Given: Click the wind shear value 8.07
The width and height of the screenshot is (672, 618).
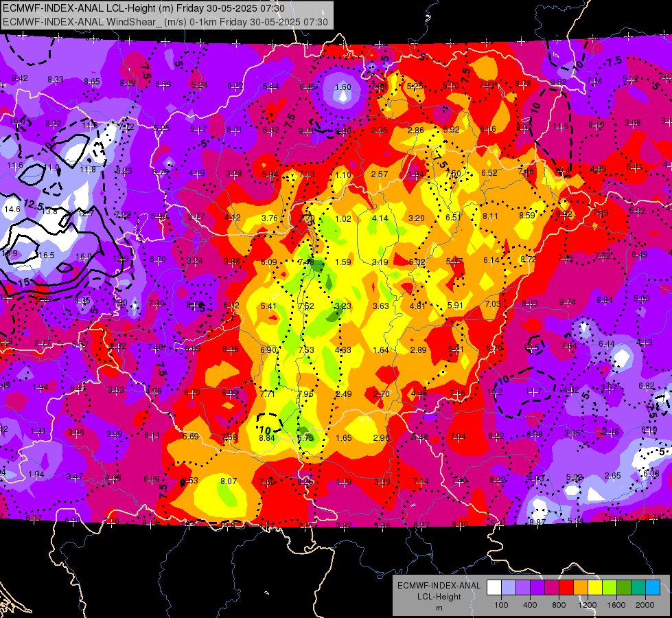Looking at the screenshot, I should pyautogui.click(x=229, y=481).
